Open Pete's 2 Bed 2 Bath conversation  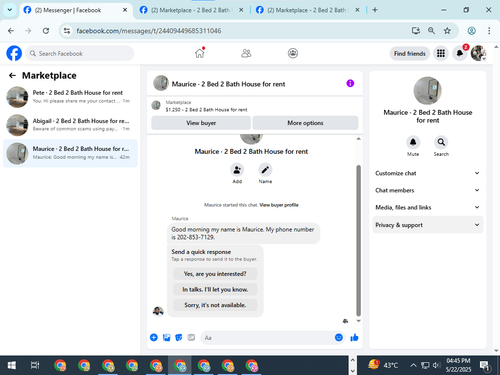point(70,97)
